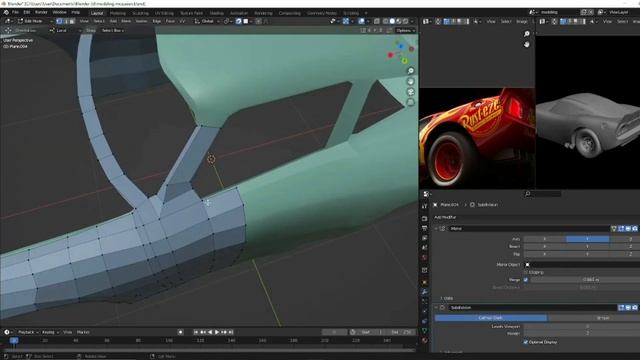
Task: Open the Window menu
Action: [x=60, y=12]
